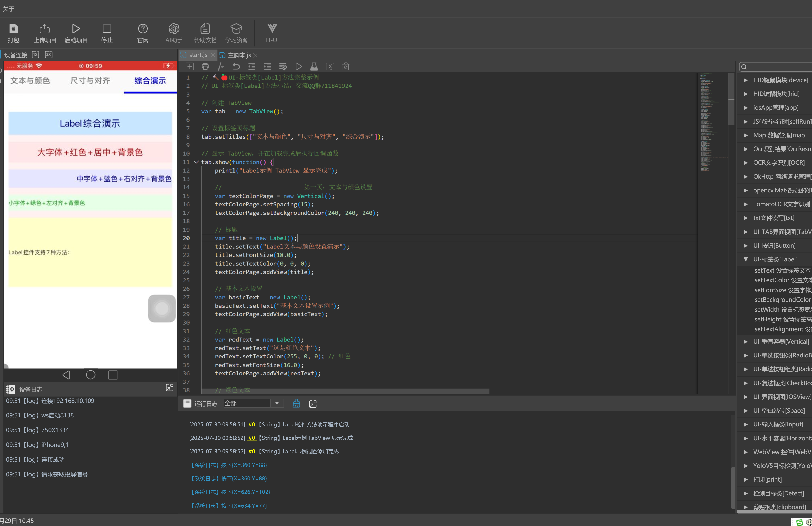Pop out the 运行日志 panel
Viewport: 812px width, 526px height.
(x=313, y=404)
